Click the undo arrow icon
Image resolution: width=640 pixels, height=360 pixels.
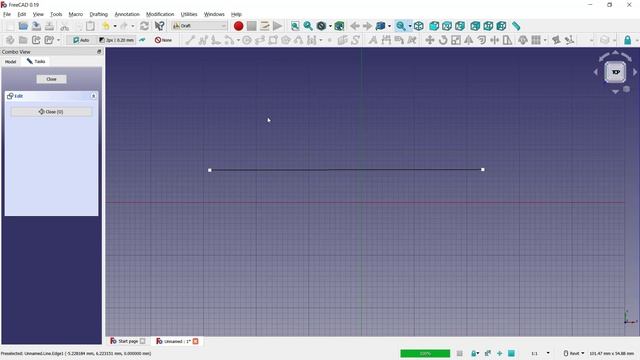(106, 26)
